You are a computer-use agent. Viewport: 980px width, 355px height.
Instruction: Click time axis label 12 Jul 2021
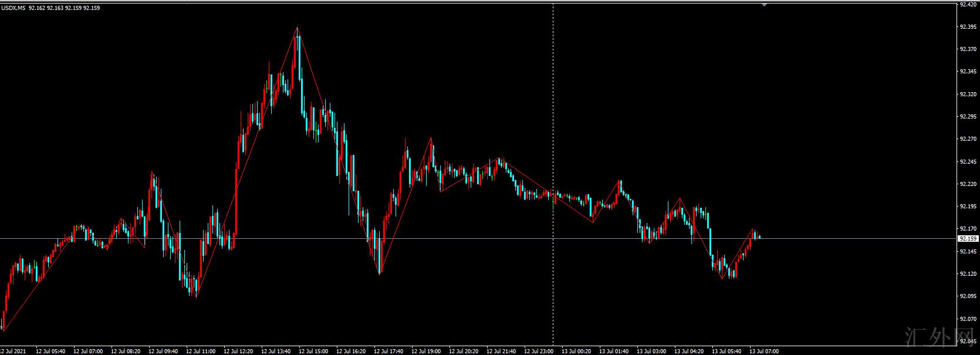pos(12,351)
